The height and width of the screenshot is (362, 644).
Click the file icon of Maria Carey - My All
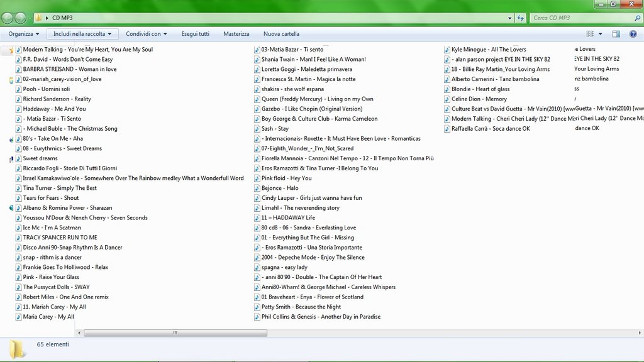tap(18, 317)
